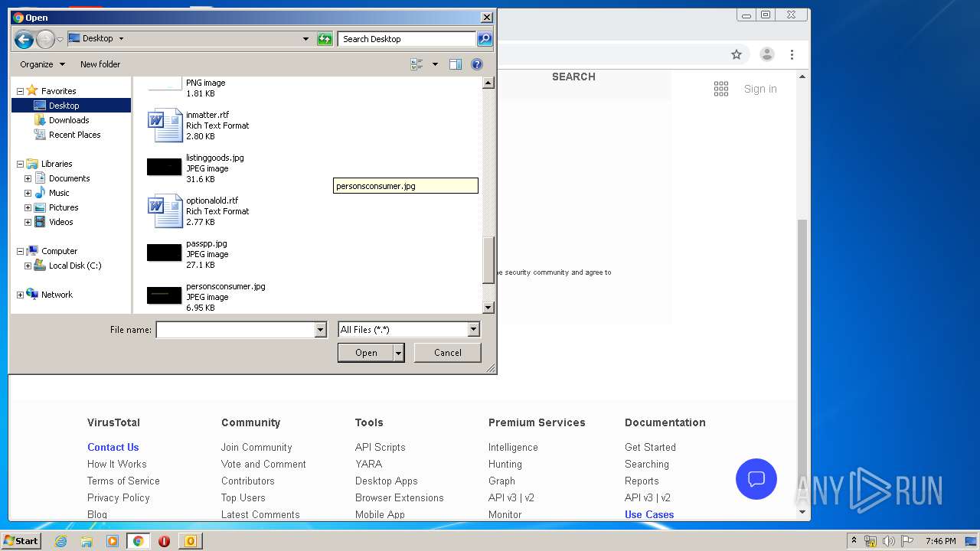Open the Contact Us footer link
Viewport: 980px width, 551px height.
tap(113, 447)
